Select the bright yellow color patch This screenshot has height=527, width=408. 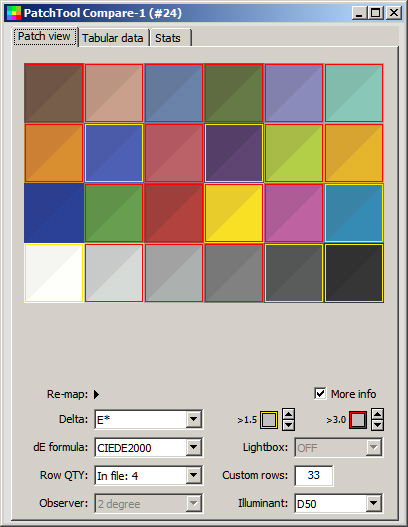pos(234,213)
